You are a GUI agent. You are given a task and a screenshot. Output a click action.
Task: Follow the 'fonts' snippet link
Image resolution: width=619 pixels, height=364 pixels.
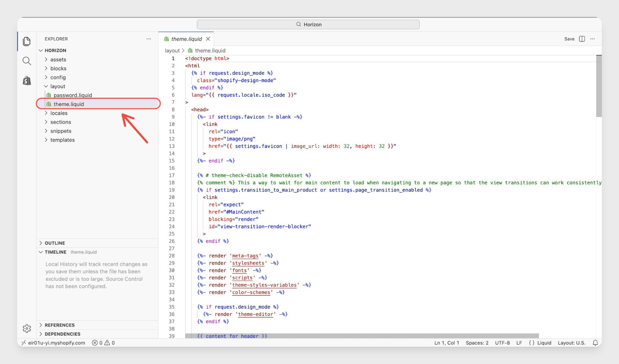(x=239, y=270)
